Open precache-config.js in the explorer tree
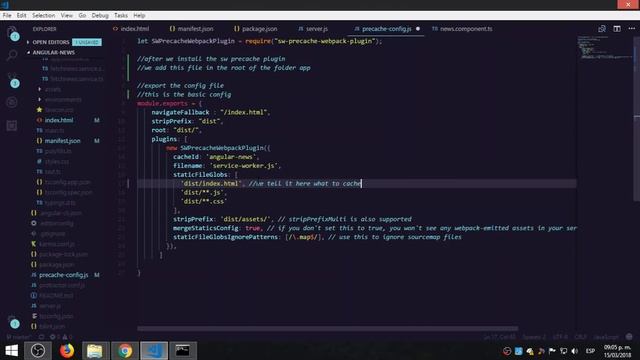 pos(65,275)
